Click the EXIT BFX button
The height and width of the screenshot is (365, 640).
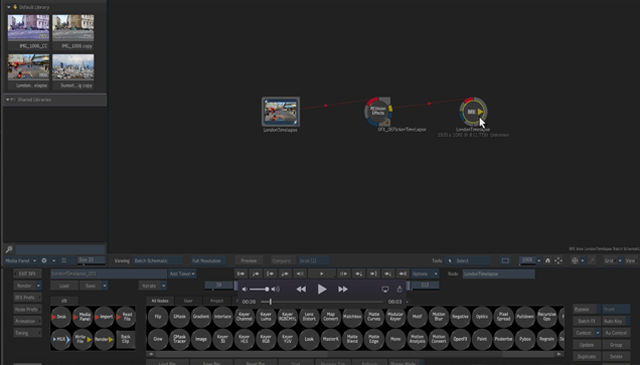point(27,274)
